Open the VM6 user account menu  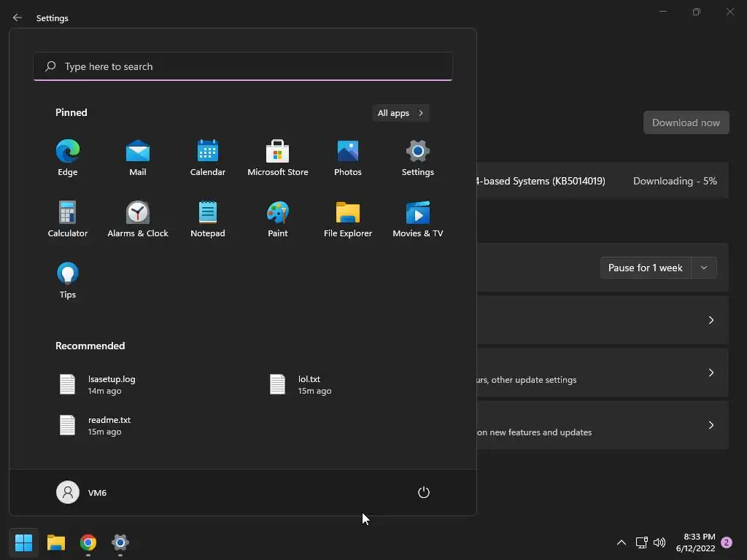pos(82,492)
